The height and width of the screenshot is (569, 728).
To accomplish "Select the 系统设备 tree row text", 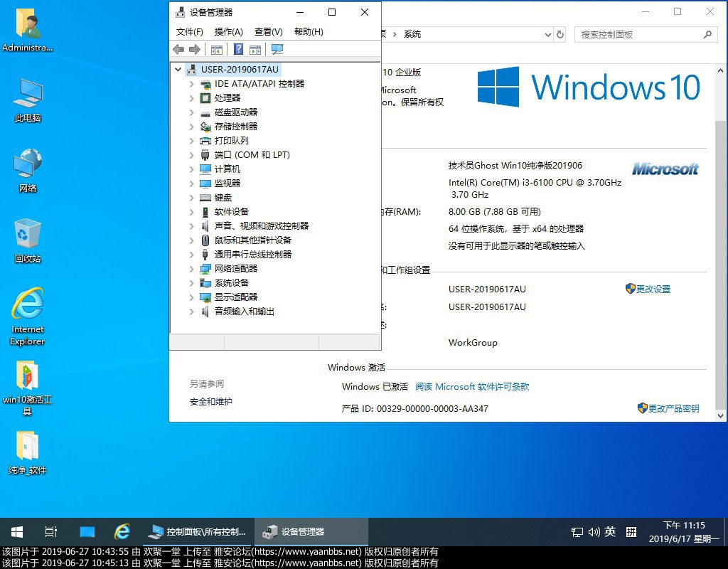I will click(232, 283).
